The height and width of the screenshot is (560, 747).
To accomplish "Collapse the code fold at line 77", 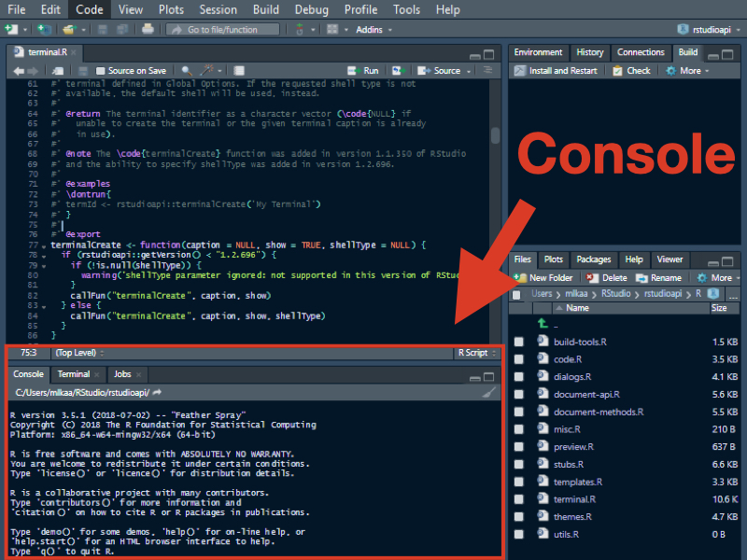I will pyautogui.click(x=44, y=246).
